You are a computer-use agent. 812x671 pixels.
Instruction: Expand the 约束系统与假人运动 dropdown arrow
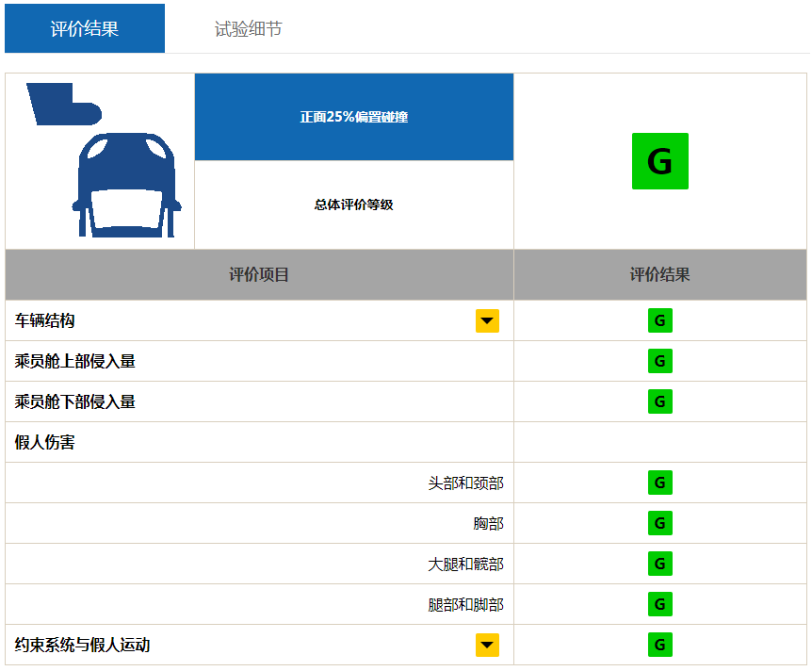tap(487, 645)
